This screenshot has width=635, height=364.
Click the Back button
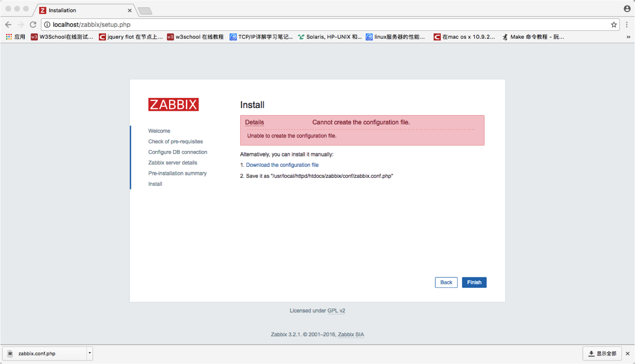[x=446, y=282]
